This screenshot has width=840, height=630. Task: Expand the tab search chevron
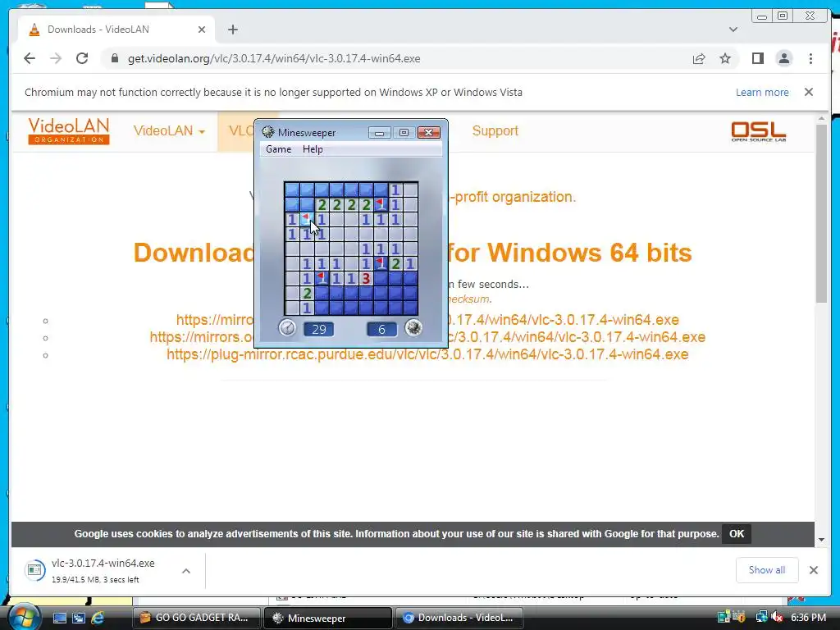coord(733,30)
